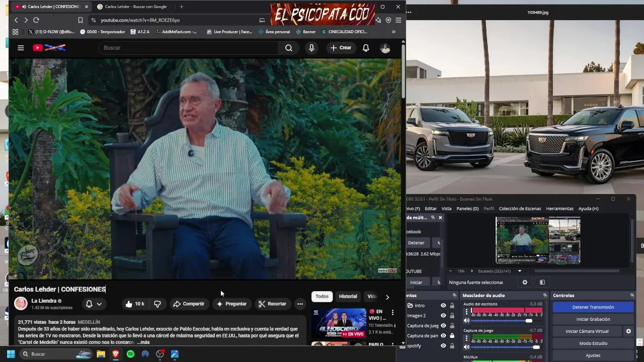Click the Windows Start button
This screenshot has width=644, height=362.
pos(11,354)
